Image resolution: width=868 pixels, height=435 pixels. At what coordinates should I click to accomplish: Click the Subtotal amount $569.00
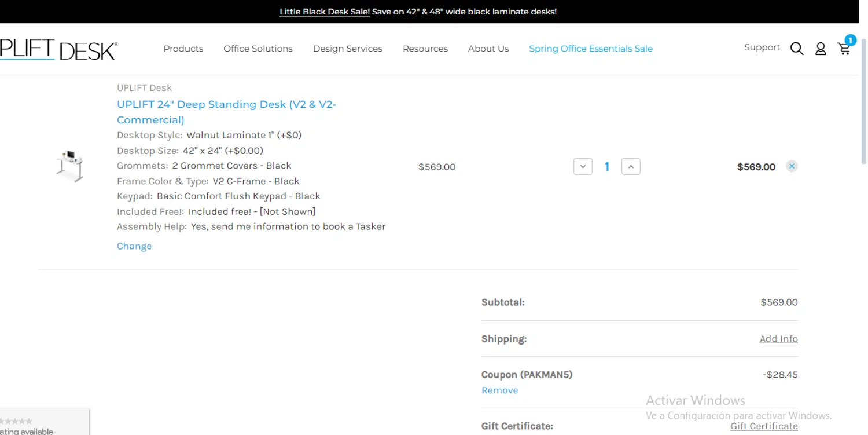779,302
